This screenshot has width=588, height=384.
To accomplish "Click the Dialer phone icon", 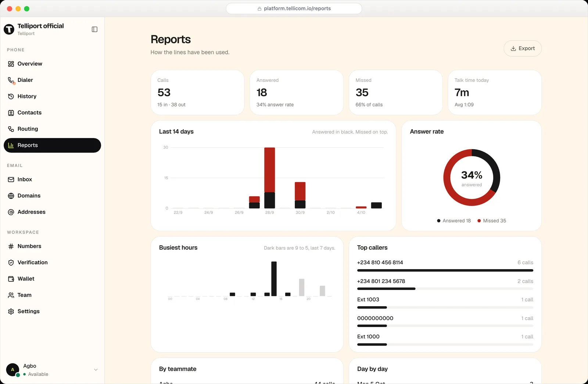I will [x=11, y=80].
